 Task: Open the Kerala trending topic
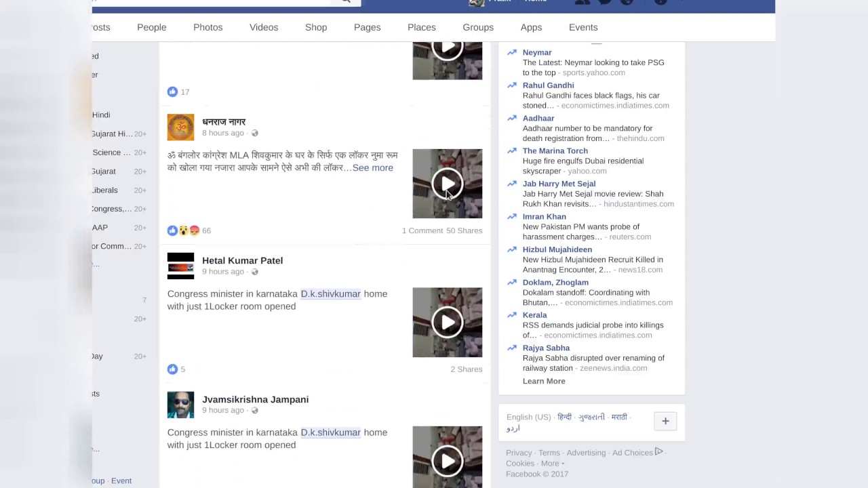[535, 315]
